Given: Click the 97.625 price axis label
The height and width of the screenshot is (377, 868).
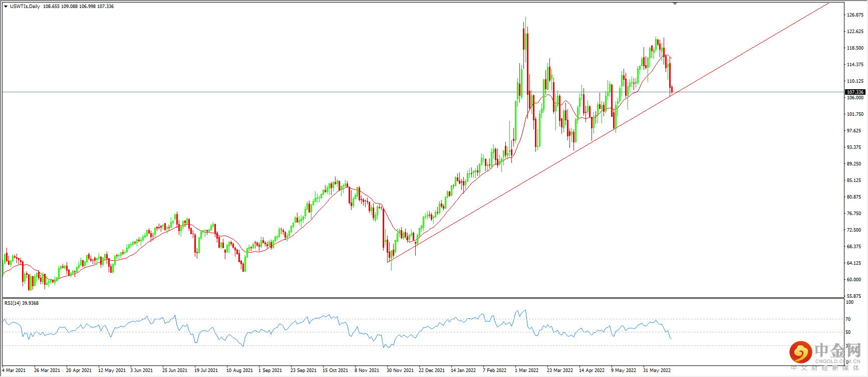Looking at the screenshot, I should [854, 131].
